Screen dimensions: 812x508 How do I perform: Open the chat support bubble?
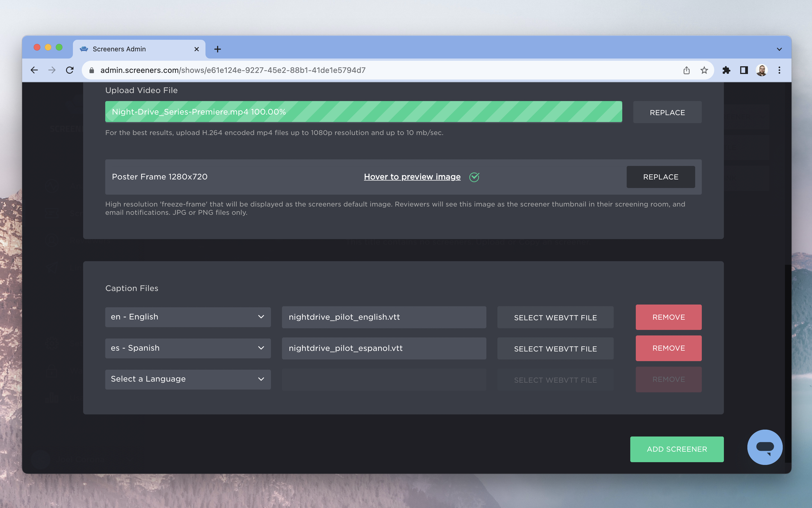point(764,447)
